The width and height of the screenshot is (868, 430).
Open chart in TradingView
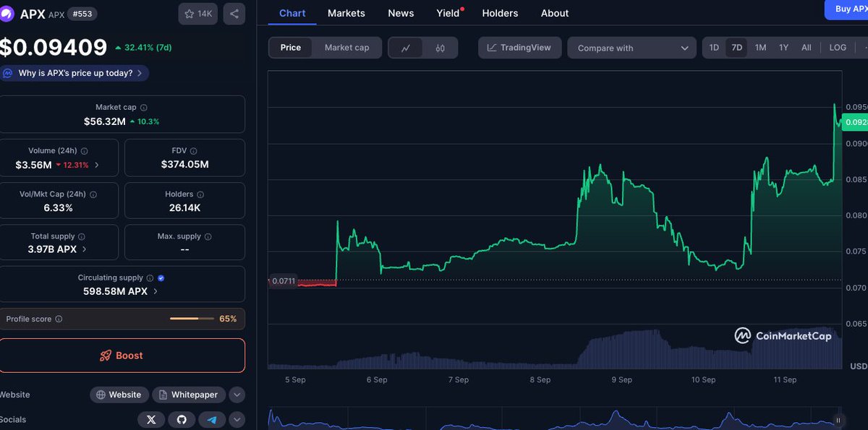(519, 48)
